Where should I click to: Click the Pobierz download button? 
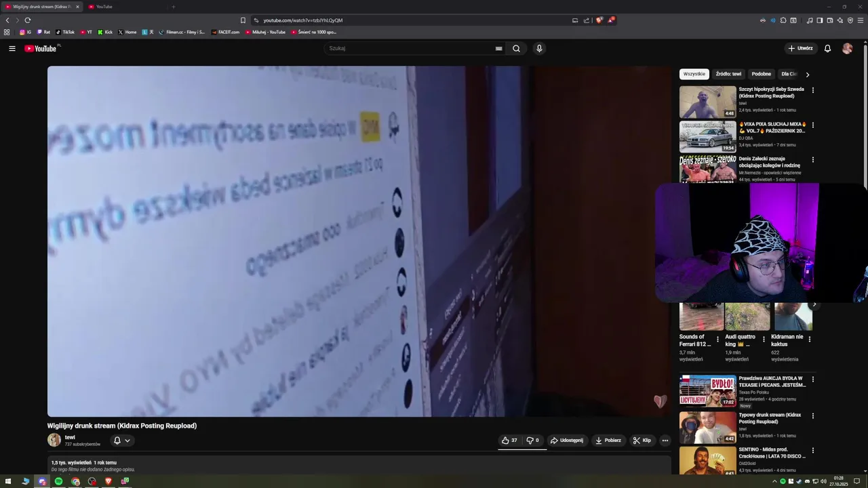pyautogui.click(x=608, y=441)
